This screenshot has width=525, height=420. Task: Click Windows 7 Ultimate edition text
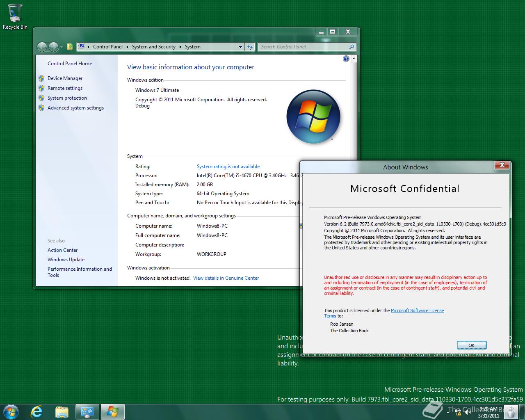point(157,90)
